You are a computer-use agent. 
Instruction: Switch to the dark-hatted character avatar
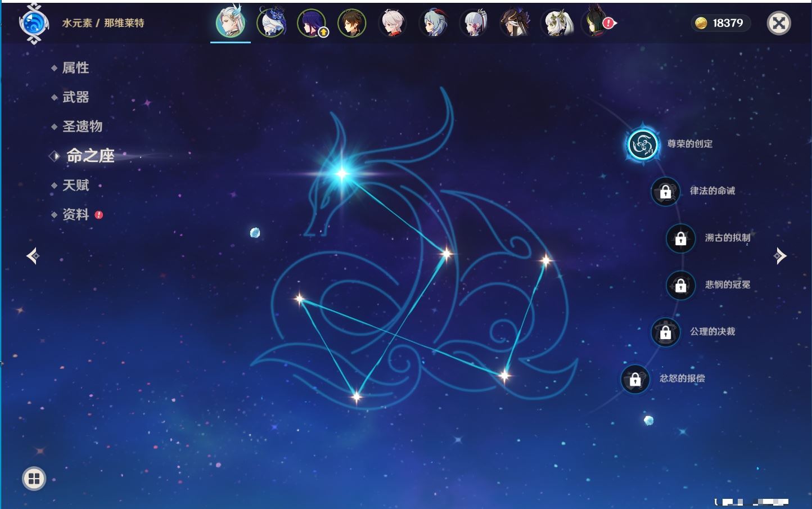514,23
